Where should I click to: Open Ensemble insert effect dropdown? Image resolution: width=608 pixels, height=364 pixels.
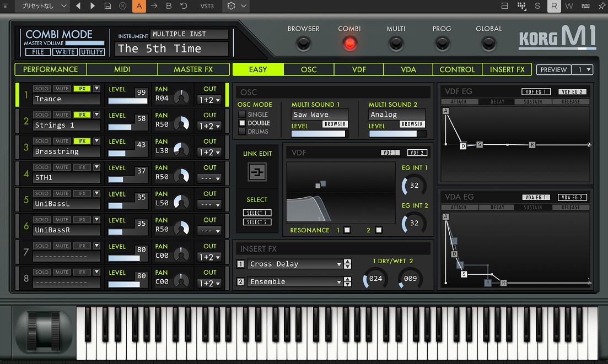click(295, 282)
